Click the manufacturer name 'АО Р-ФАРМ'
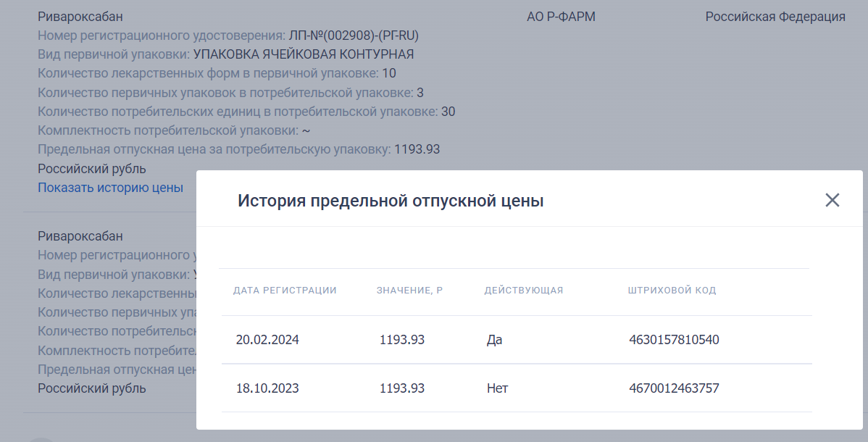 (561, 17)
